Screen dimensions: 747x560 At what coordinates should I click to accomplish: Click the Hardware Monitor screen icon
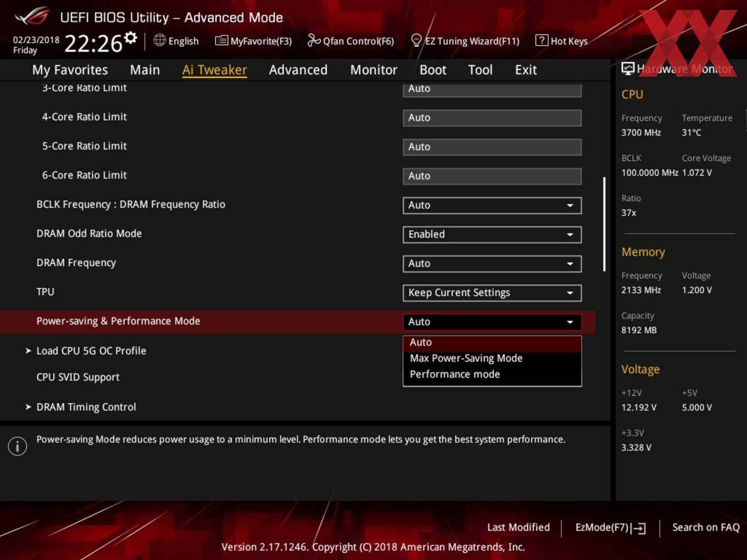[x=627, y=69]
